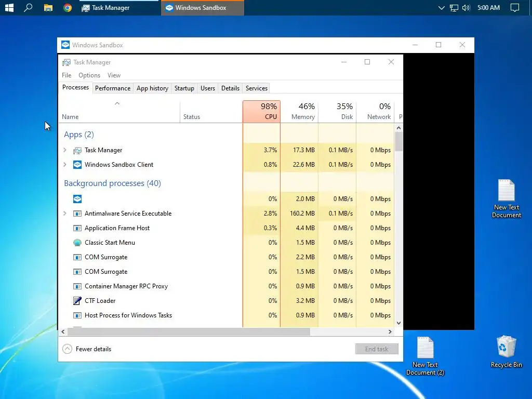This screenshot has height=399, width=532.
Task: Click the Background processes (40) heading
Action: (x=112, y=183)
